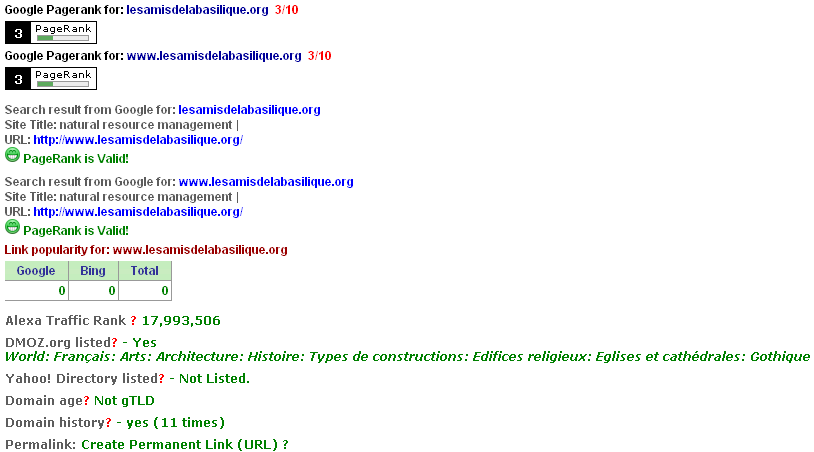
Task: Click the Not gTLD domain age value
Action: coord(124,401)
